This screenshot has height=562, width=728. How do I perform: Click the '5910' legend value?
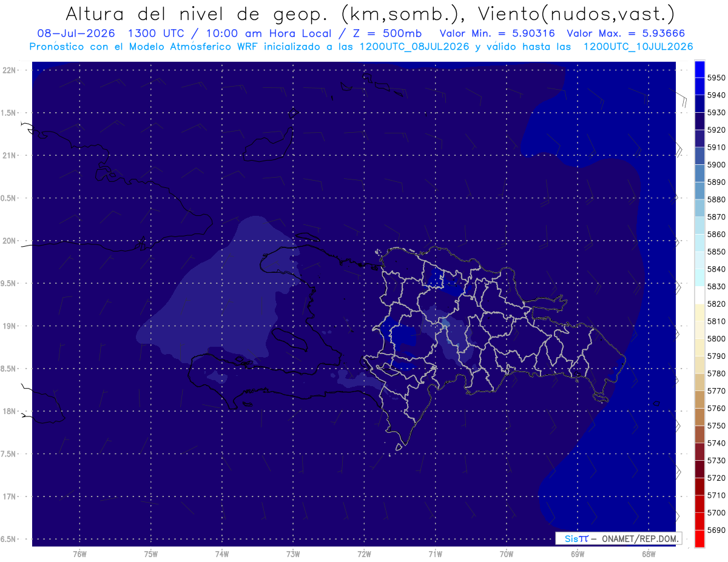click(x=716, y=147)
